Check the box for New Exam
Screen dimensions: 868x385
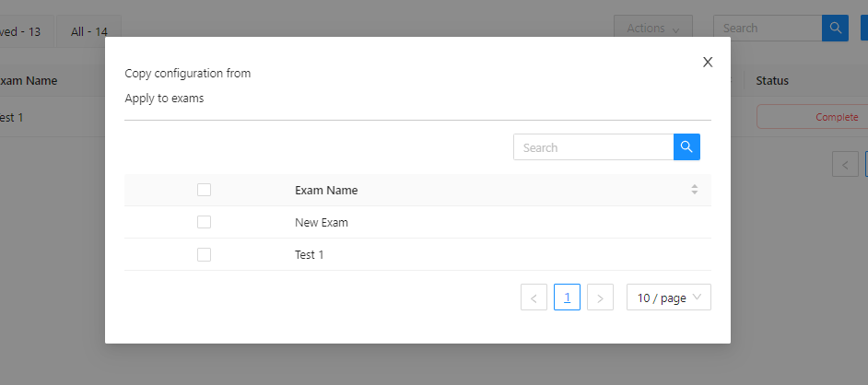[x=205, y=222]
